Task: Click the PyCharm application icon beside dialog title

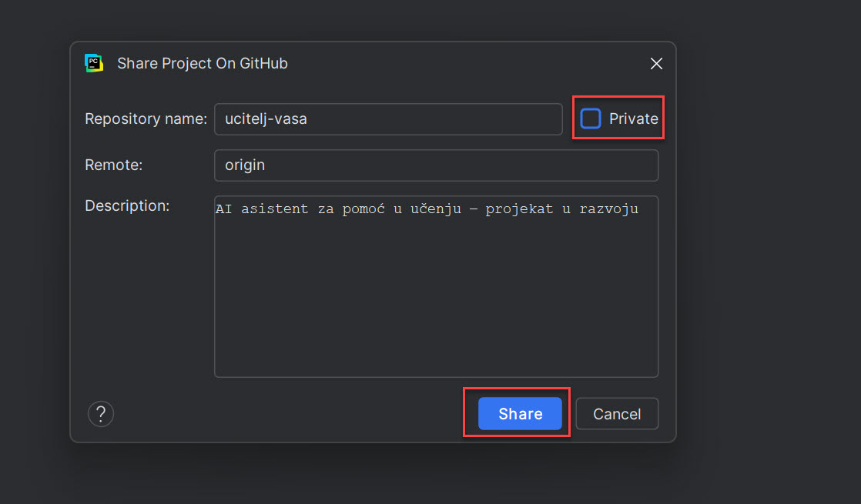Action: click(x=93, y=63)
